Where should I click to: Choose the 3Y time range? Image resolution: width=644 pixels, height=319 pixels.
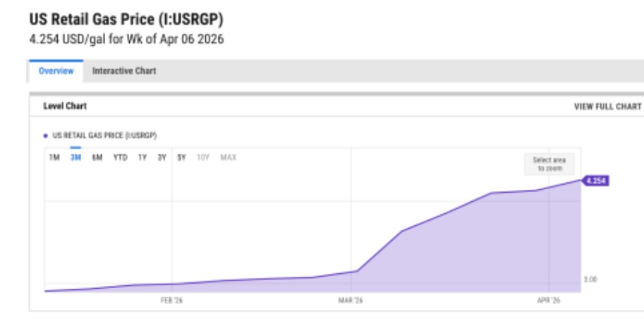click(x=162, y=157)
